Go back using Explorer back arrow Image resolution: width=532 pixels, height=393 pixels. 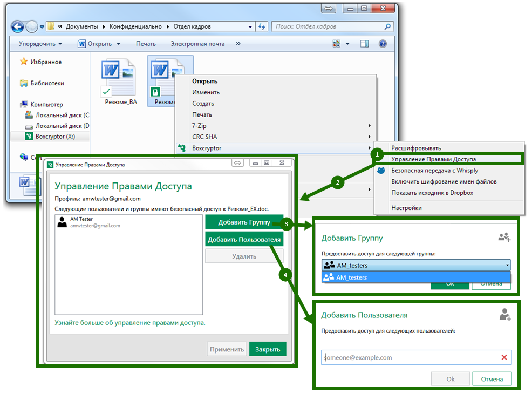coord(18,26)
